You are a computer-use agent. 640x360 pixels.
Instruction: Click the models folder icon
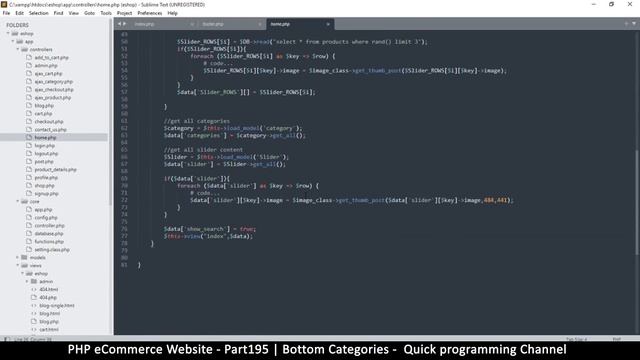tap(24, 258)
